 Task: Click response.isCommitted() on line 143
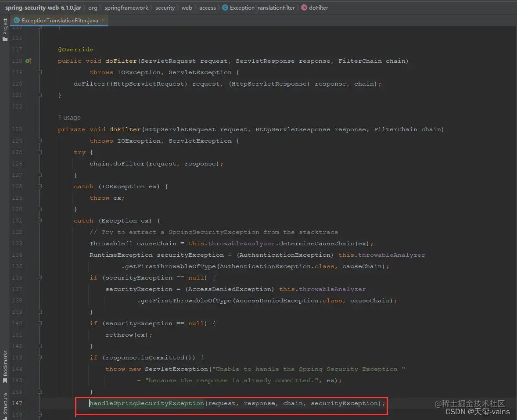(x=148, y=357)
